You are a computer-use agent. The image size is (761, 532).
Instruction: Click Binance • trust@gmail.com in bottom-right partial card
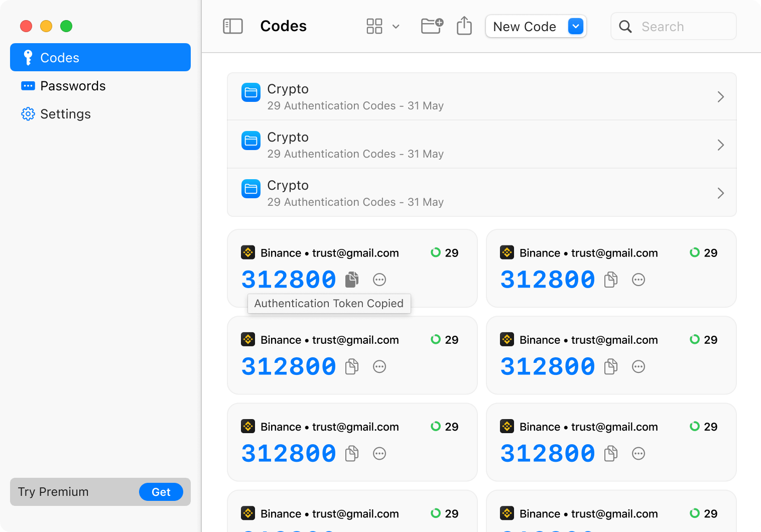tap(589, 513)
